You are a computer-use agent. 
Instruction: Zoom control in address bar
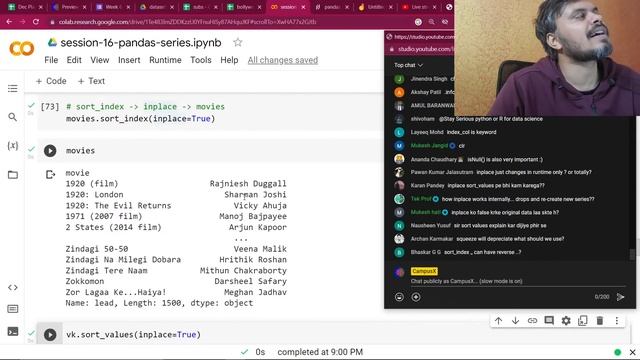click(x=431, y=22)
